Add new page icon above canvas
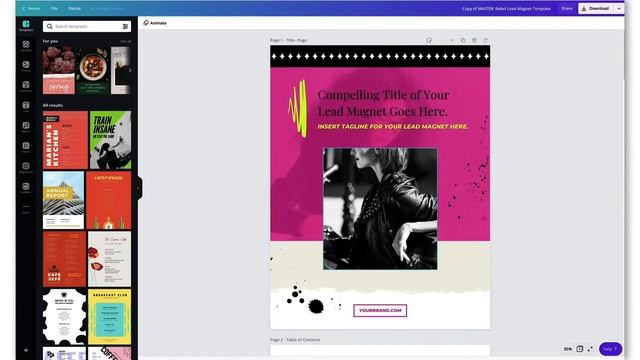This screenshot has width=640, height=360. 485,40
